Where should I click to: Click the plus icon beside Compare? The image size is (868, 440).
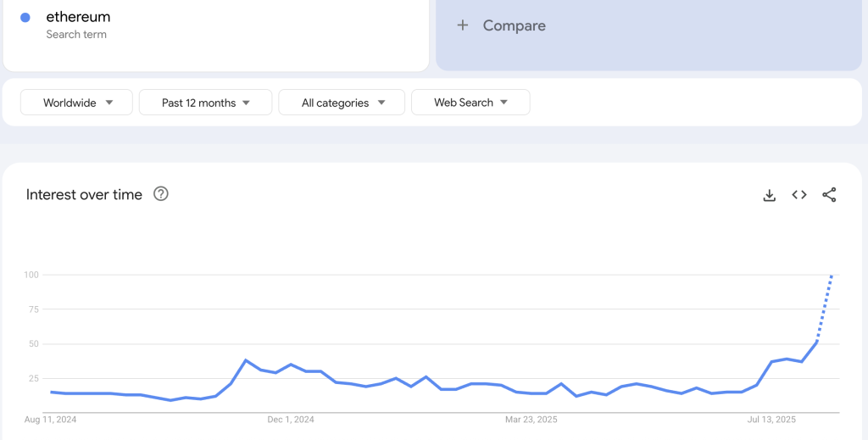click(x=463, y=25)
